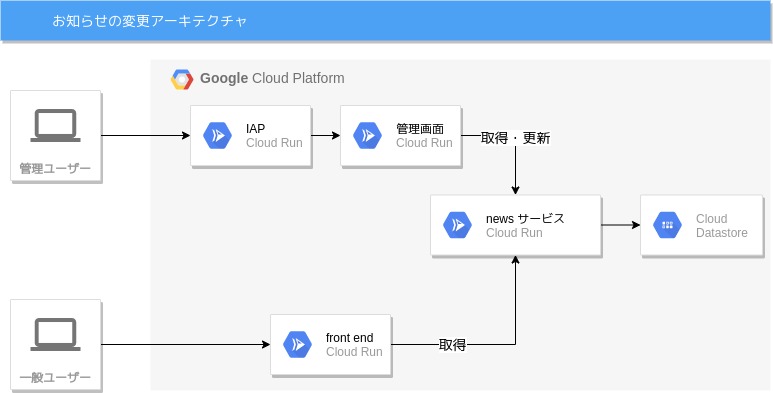The image size is (773, 393).
Task: Click Cloud Run subtitle under IAP
Action: (x=274, y=143)
